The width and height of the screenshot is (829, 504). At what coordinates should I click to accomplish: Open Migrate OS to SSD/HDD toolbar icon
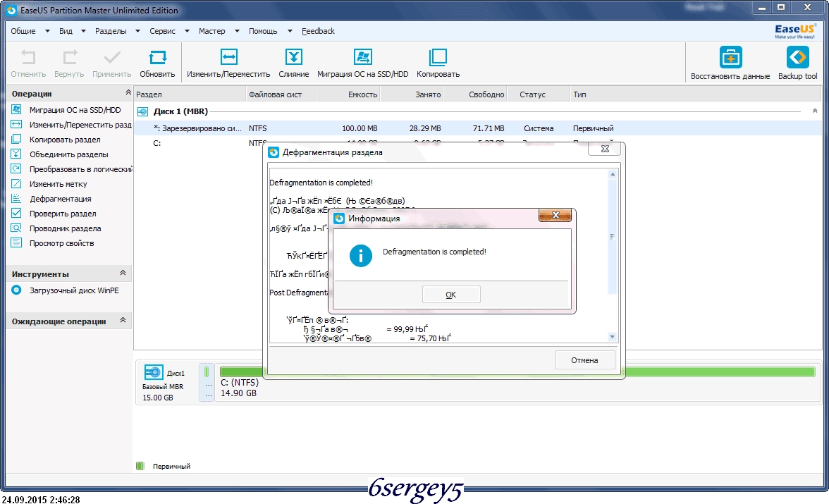click(362, 56)
